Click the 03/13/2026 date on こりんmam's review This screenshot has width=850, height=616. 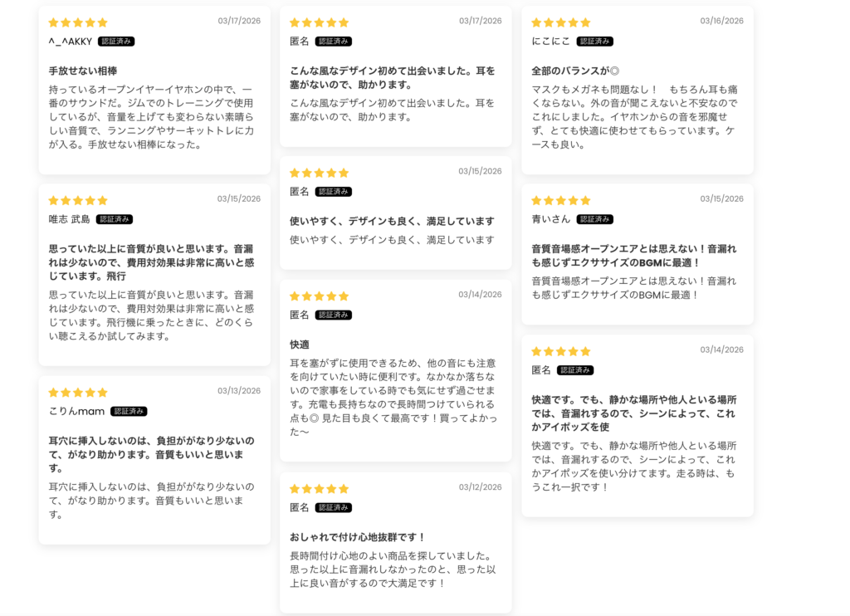click(239, 391)
